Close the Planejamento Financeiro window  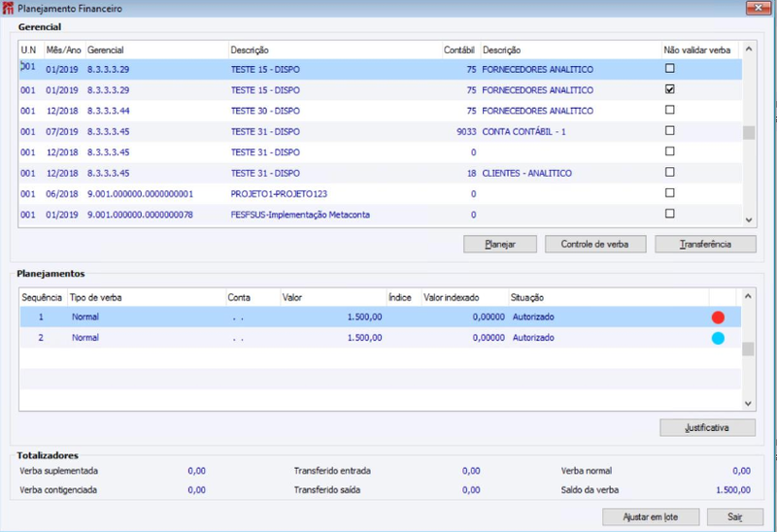(758, 8)
